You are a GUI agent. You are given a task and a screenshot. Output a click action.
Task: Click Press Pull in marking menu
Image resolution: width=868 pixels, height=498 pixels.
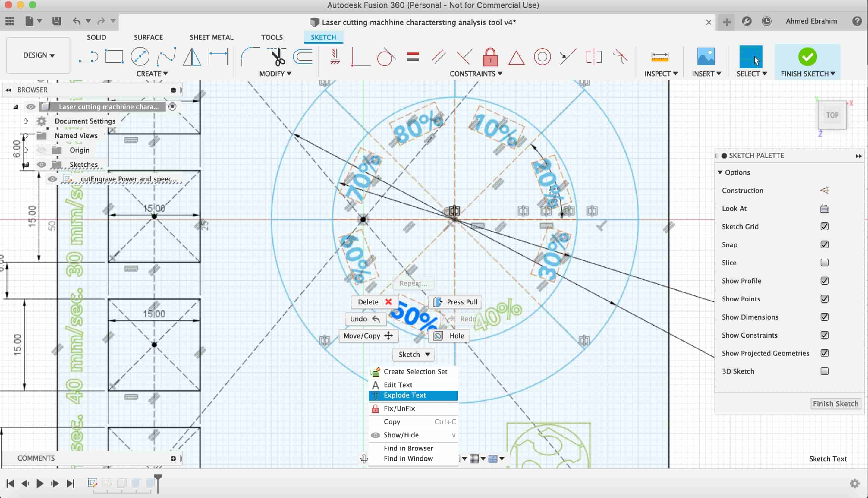click(455, 302)
